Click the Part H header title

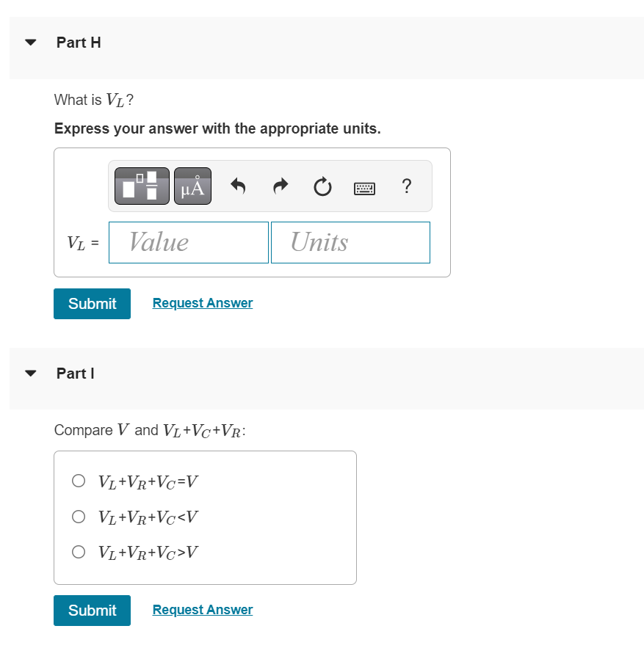pyautogui.click(x=79, y=43)
